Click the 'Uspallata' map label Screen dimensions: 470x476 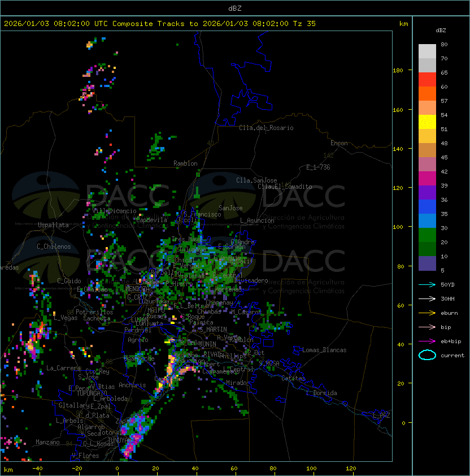[x=53, y=225]
